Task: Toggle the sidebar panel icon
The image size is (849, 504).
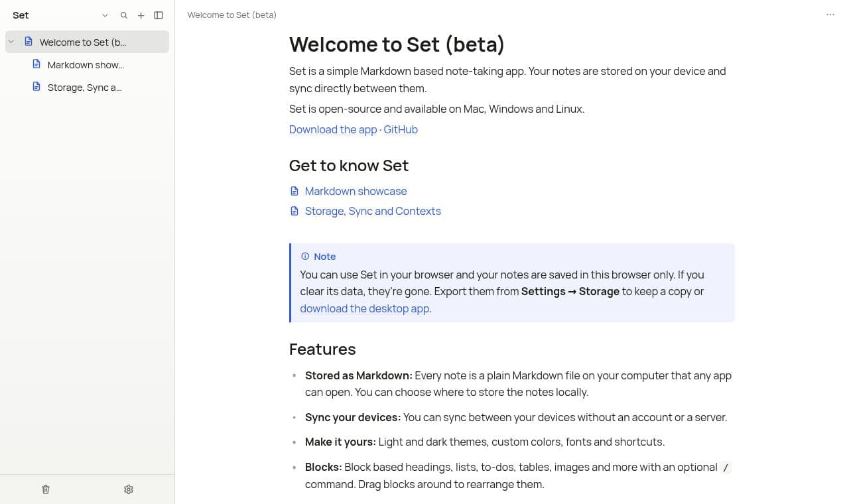Action: click(x=159, y=15)
